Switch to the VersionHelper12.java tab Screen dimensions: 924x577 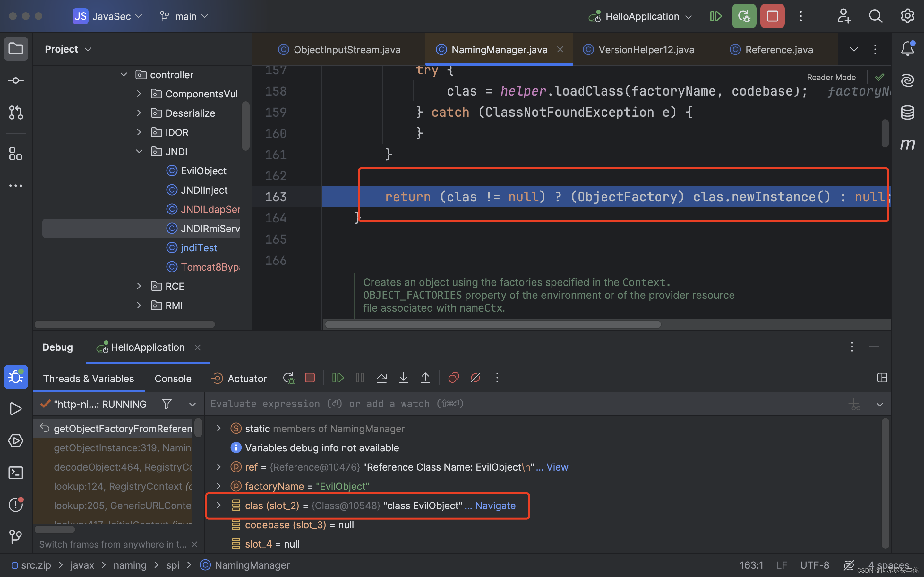coord(646,50)
